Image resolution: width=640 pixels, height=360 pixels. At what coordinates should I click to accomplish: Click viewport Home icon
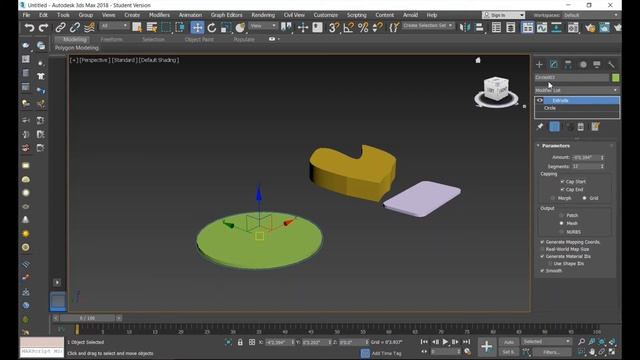click(478, 60)
